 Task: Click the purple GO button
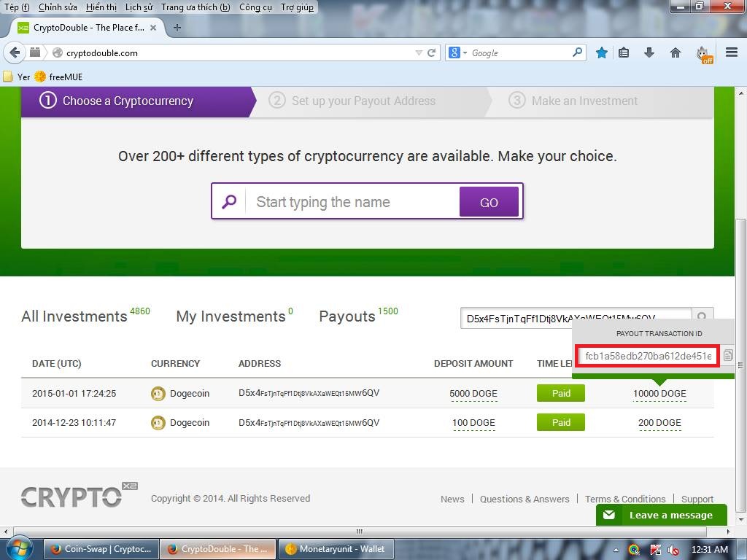tap(489, 202)
